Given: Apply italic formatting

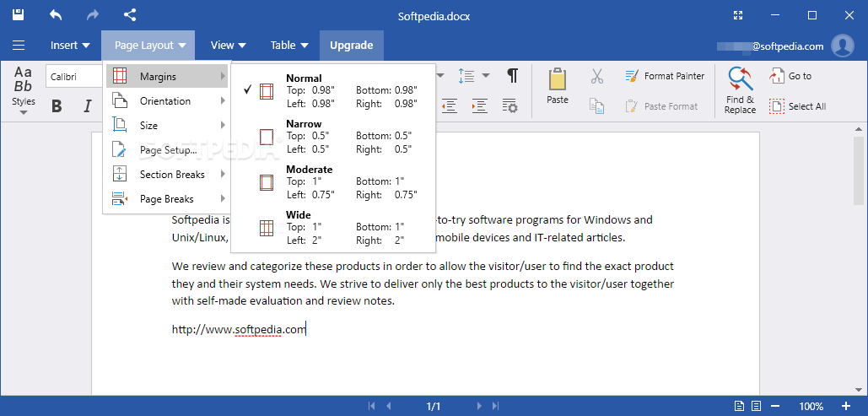Looking at the screenshot, I should (87, 105).
